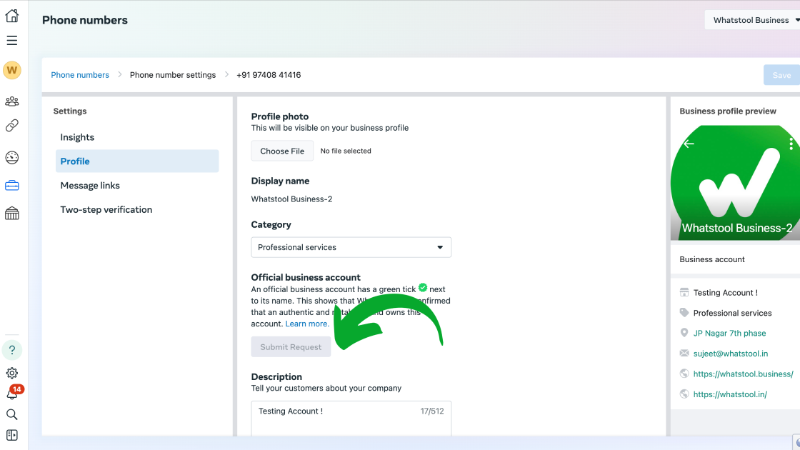This screenshot has height=450, width=800.
Task: Open https://whatstool.business/ link
Action: pos(743,374)
